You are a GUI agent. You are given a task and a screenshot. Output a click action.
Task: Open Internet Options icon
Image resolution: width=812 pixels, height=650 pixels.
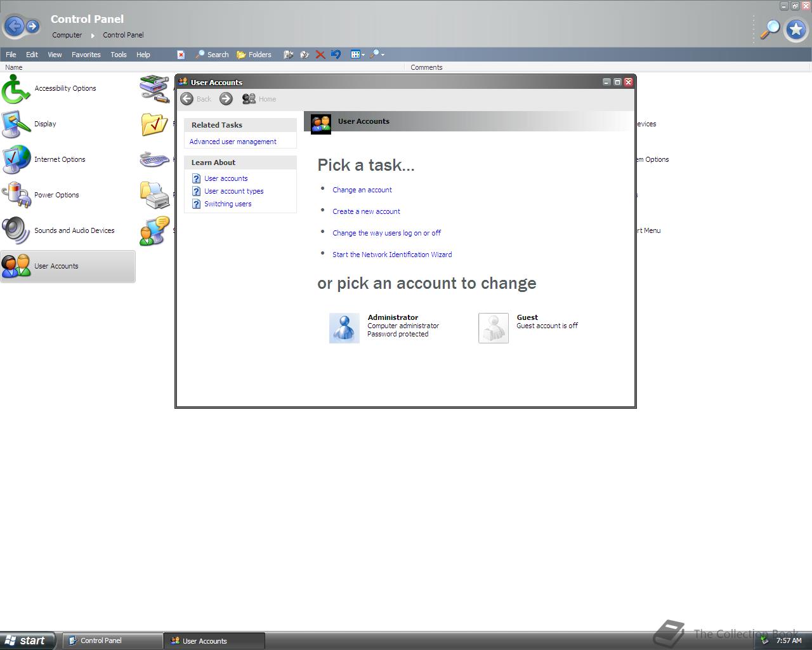(x=44, y=159)
